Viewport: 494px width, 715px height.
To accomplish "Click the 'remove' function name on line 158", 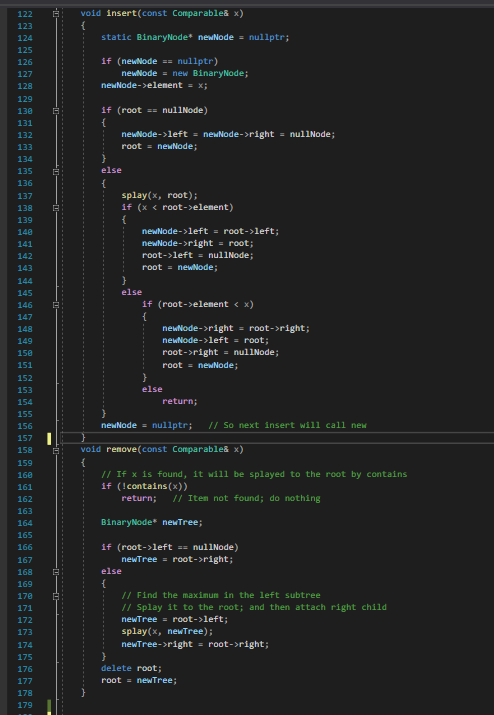I will 121,449.
